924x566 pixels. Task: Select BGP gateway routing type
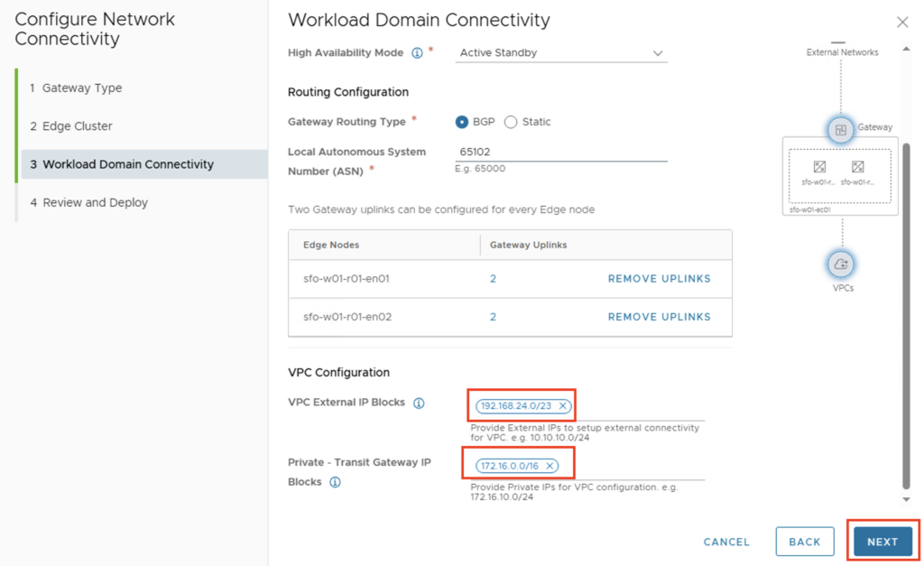462,122
